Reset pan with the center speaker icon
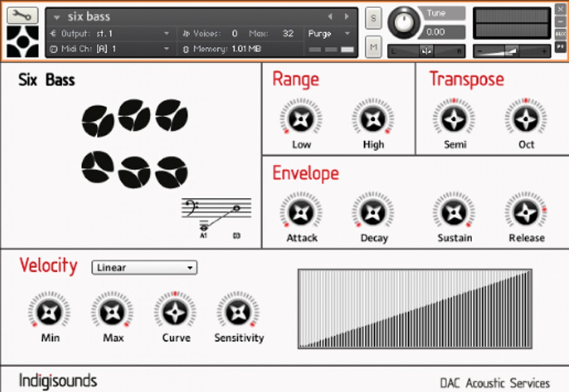The width and height of the screenshot is (569, 392). 426,50
